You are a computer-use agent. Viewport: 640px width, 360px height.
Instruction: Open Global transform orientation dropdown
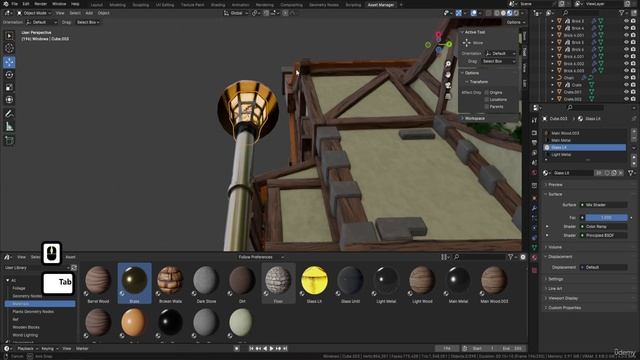coord(236,13)
